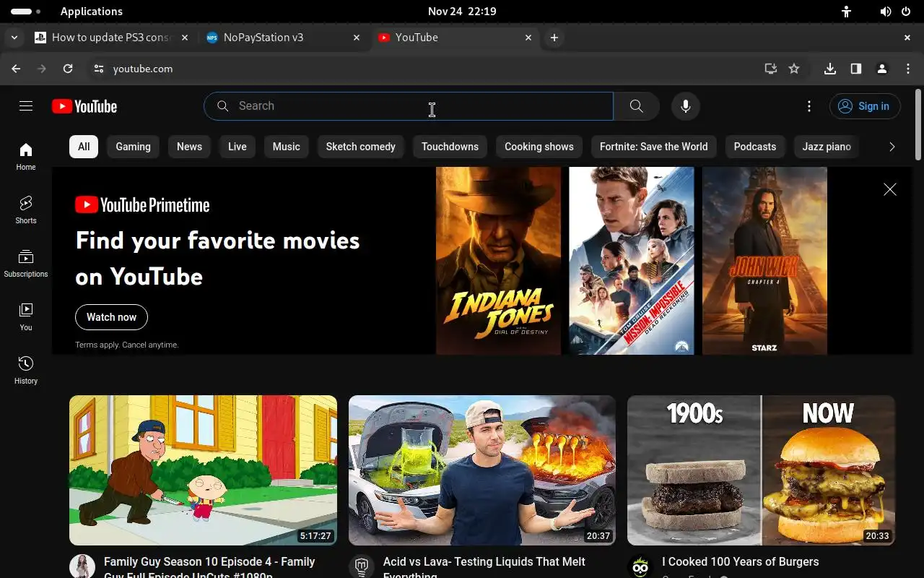
Task: Open I Cooked 100 Years of Burgers title
Action: click(741, 561)
